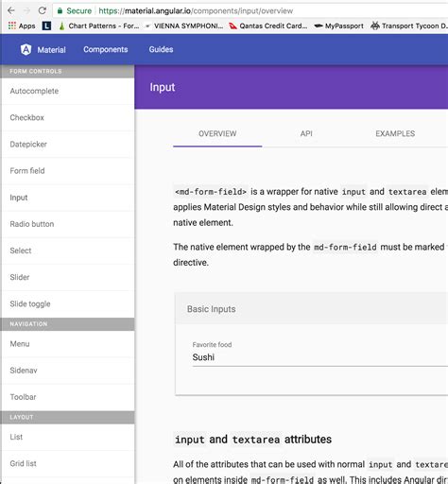Screen dimensions: 448x484
Task: Open the Qantas Credit Card bookmark
Action: [x=268, y=26]
